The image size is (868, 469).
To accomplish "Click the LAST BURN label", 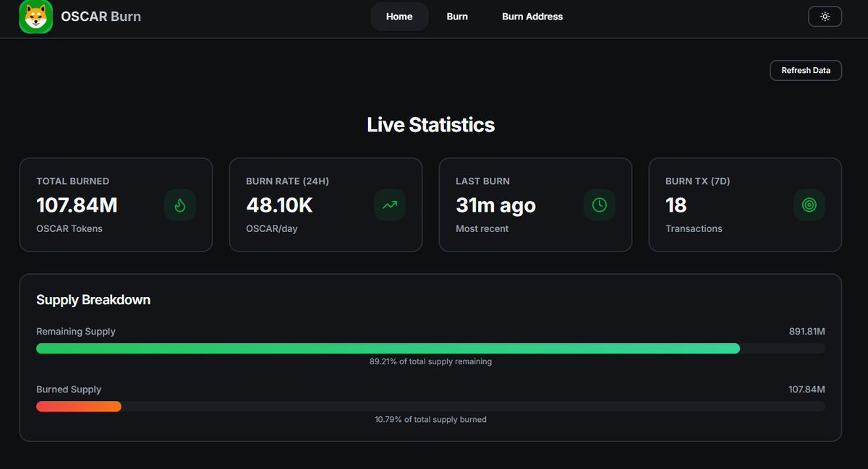I will click(x=482, y=181).
